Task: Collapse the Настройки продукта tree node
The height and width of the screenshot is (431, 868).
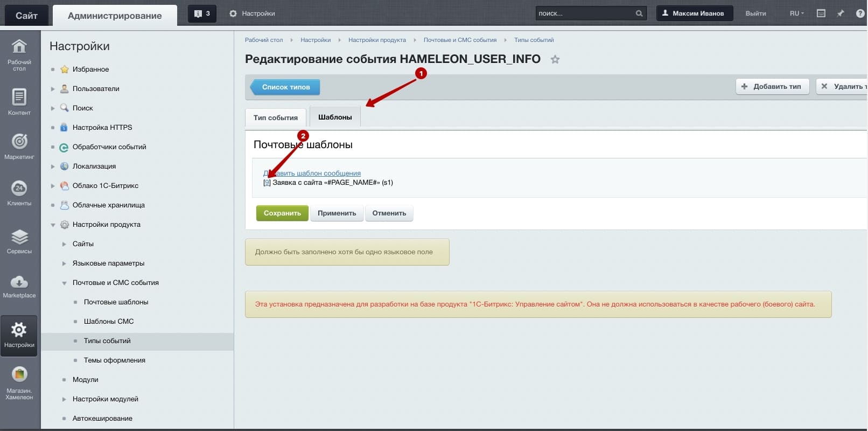Action: tap(53, 225)
